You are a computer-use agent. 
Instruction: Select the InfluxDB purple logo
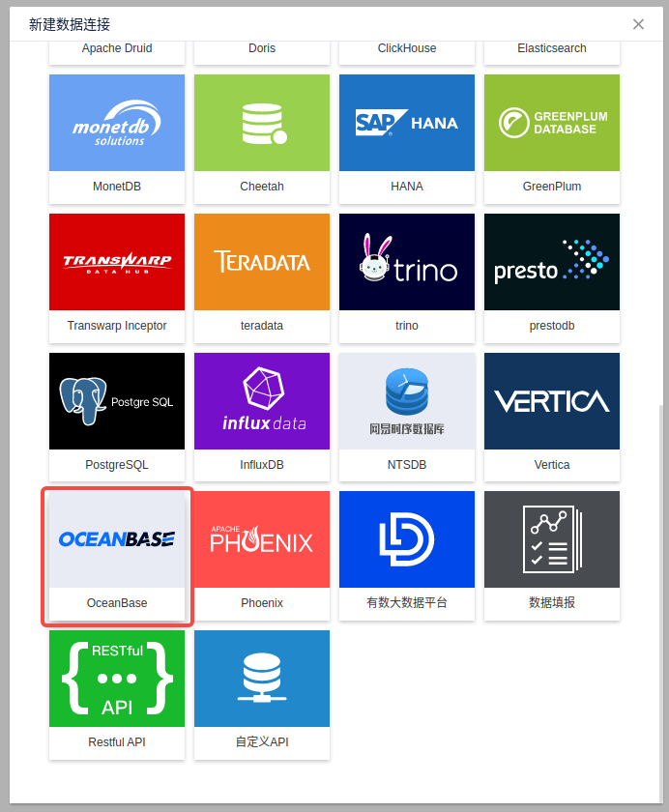pos(262,401)
